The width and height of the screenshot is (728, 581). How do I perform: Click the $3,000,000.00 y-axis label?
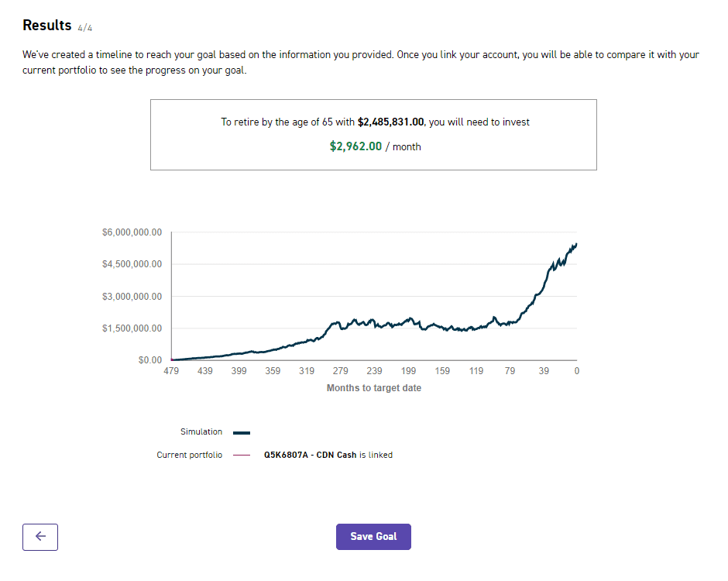pyautogui.click(x=132, y=297)
